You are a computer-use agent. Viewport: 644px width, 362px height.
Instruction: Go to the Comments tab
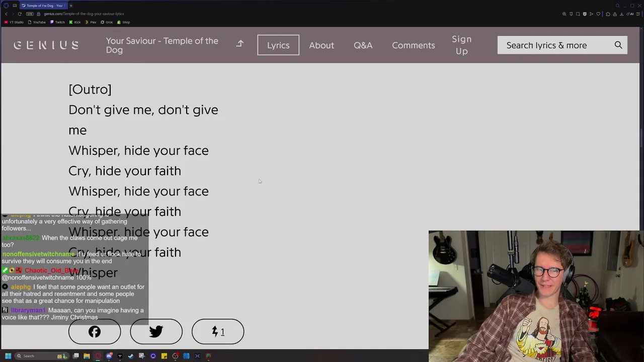pyautogui.click(x=414, y=45)
